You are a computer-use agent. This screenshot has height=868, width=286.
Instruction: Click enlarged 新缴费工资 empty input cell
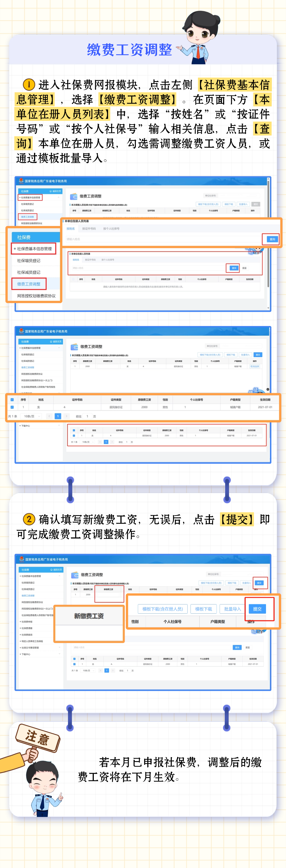point(89,633)
